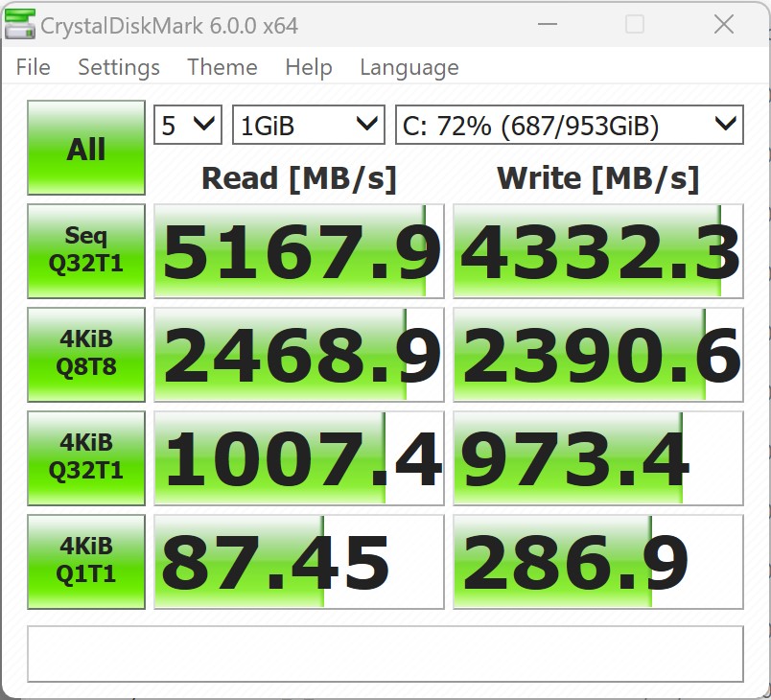Image resolution: width=771 pixels, height=700 pixels.
Task: Select the 4KiB Q32T1 write result 973.4
Action: click(598, 457)
